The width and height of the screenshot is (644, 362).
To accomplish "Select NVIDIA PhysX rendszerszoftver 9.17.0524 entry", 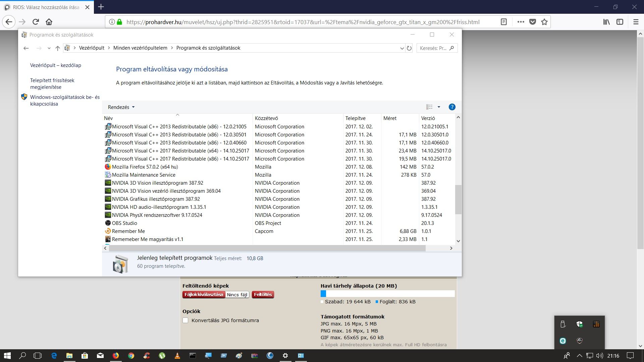I will pos(278,215).
